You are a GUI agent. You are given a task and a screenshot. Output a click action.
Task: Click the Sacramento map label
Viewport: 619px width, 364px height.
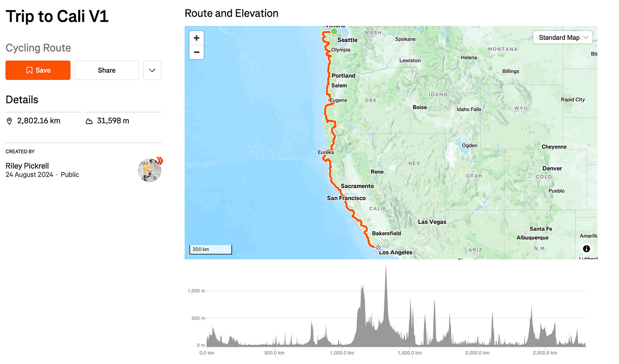(357, 186)
